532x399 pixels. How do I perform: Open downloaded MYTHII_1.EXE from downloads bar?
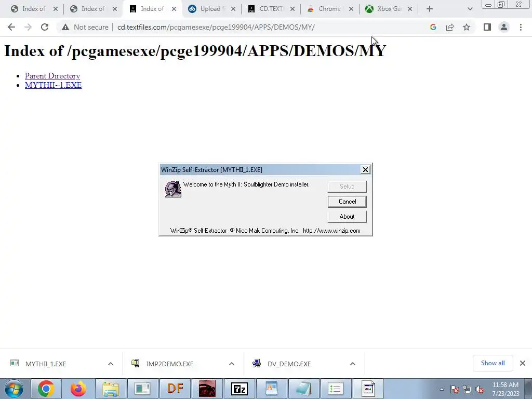click(x=46, y=364)
